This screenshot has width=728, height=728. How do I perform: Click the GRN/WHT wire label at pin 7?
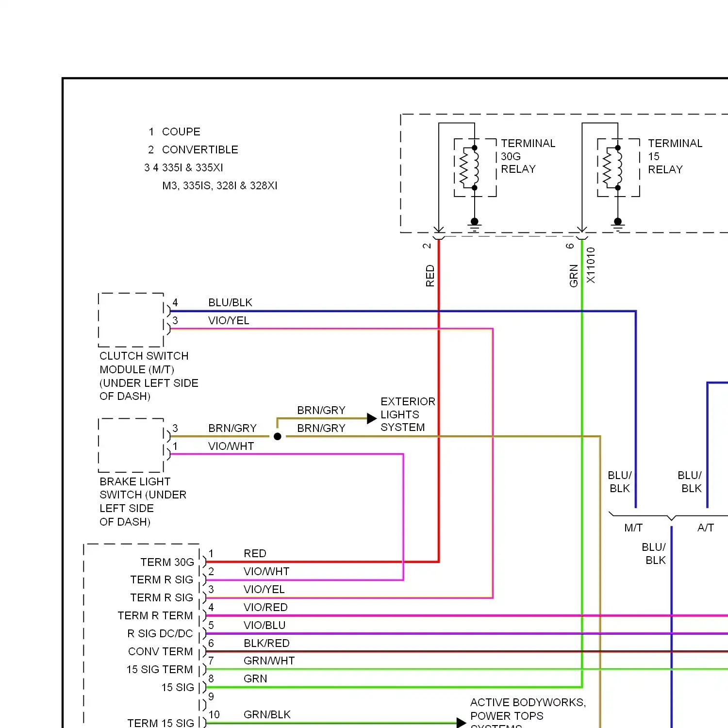(x=269, y=661)
